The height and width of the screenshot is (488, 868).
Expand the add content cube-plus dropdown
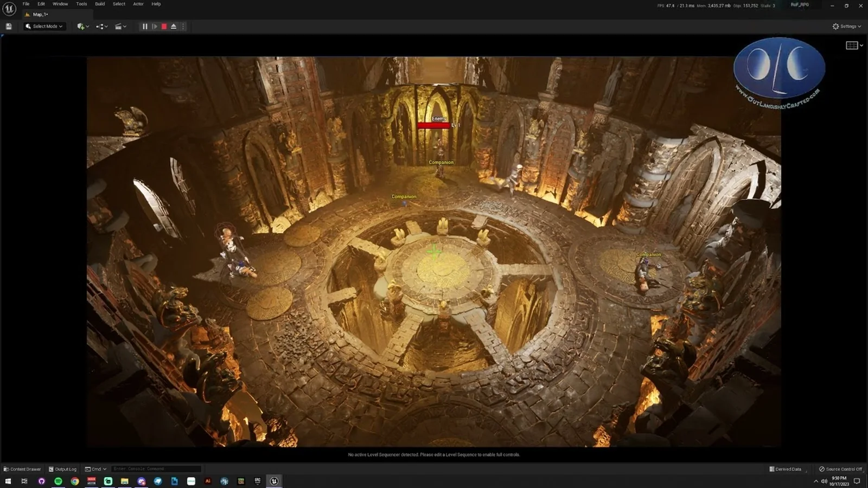(x=83, y=26)
